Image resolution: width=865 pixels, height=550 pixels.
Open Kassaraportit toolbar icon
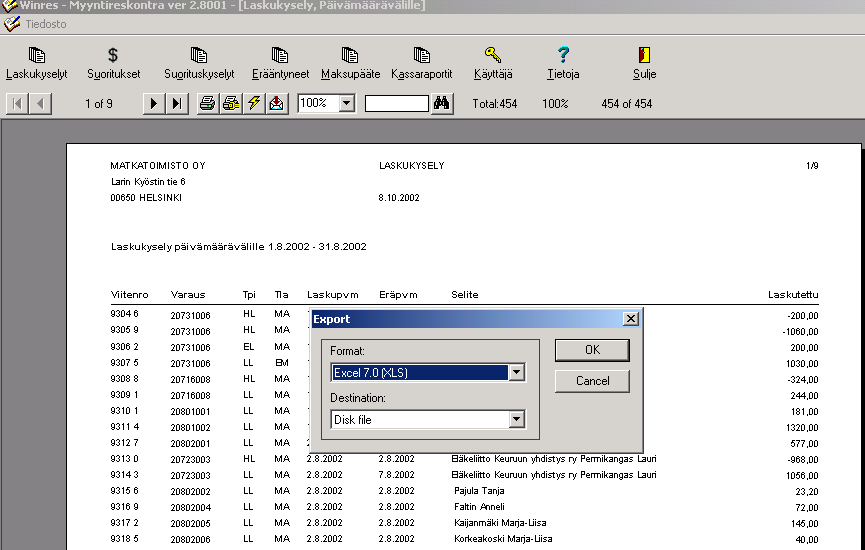[x=421, y=63]
